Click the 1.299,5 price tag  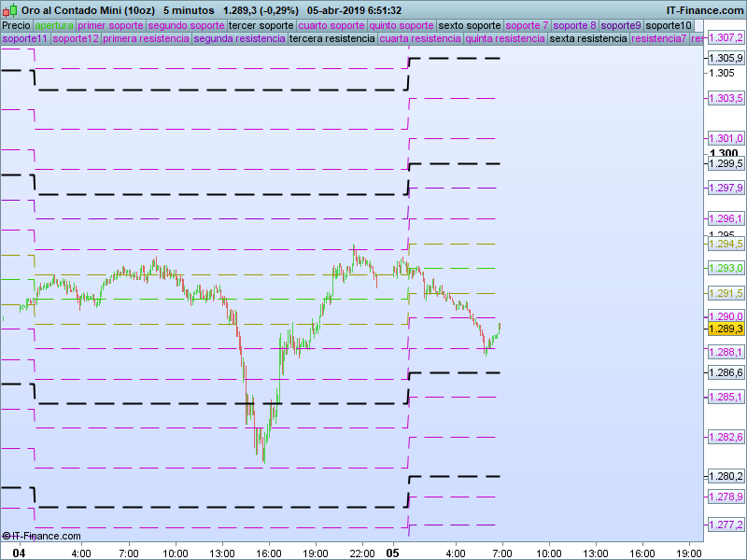(x=726, y=163)
